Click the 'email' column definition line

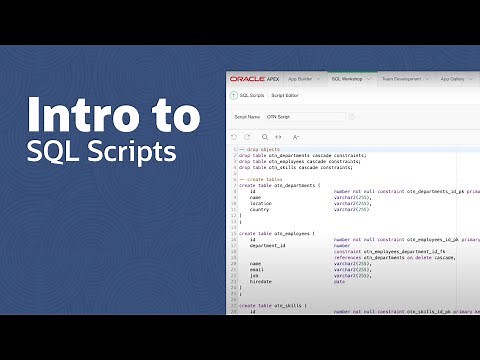tap(311, 269)
